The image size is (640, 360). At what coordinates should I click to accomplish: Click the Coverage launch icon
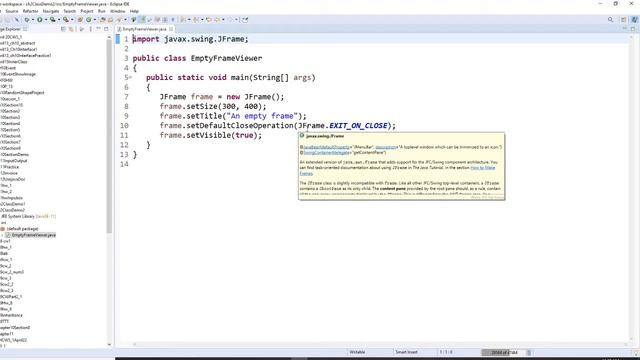[x=52, y=20]
